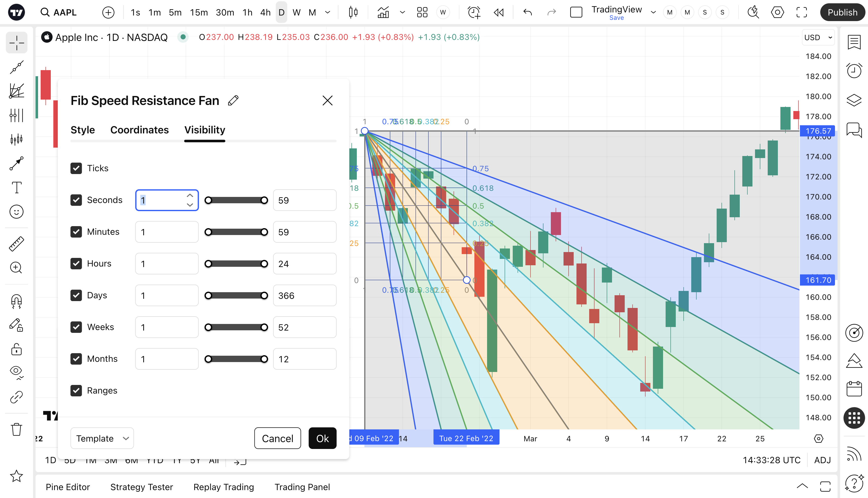Select the Ruler measure tool

[16, 243]
